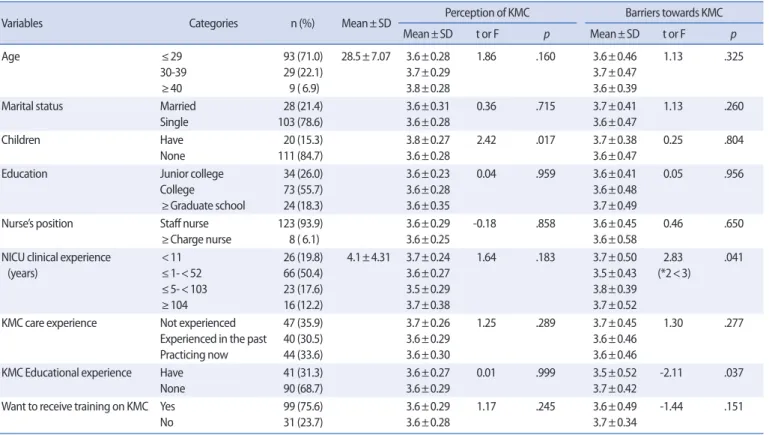Click the '99 (75.6)' count cell
The height and width of the screenshot is (435, 769).
coord(303,407)
